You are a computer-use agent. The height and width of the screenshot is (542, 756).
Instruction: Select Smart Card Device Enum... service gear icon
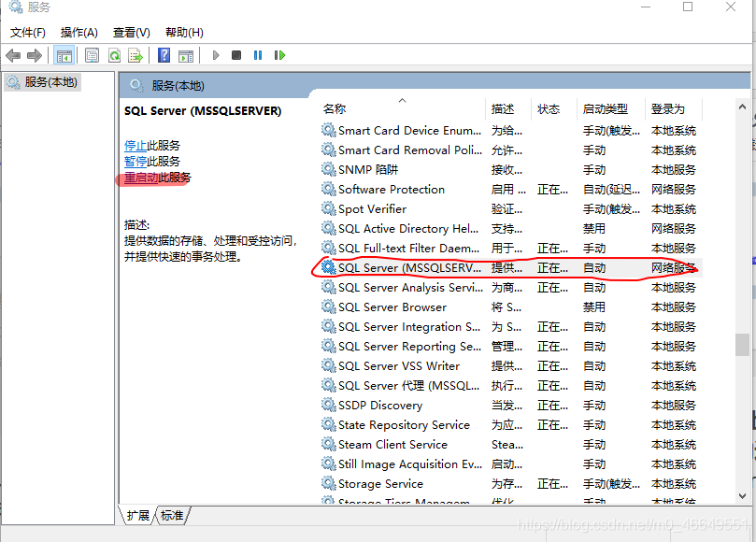pyautogui.click(x=328, y=130)
